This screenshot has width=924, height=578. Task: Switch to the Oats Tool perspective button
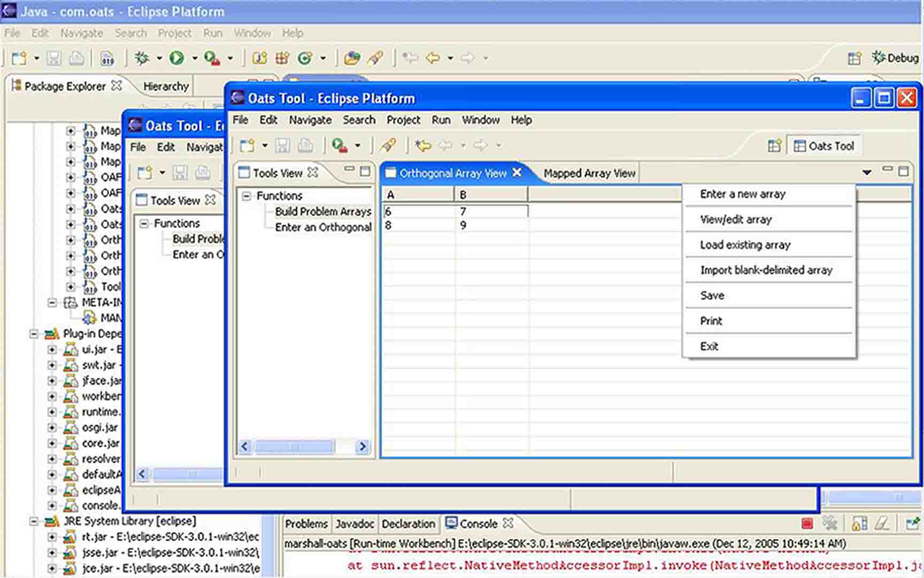click(823, 146)
